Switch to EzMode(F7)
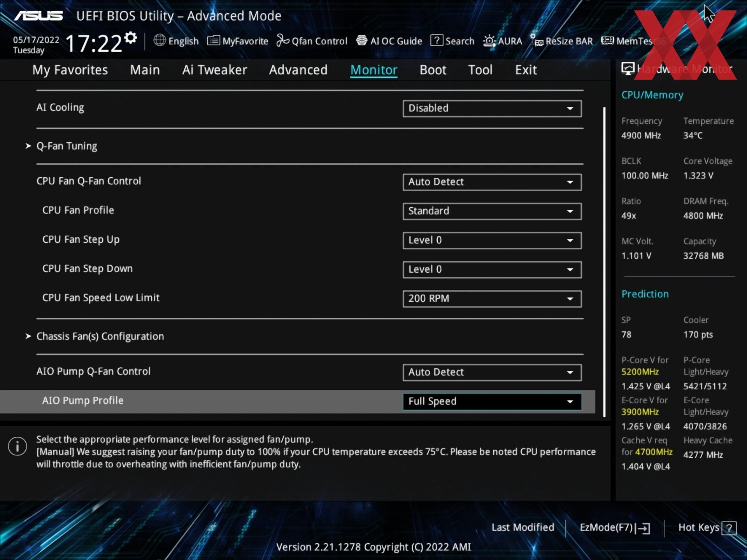Viewport: 747px width, 560px height. [x=606, y=527]
